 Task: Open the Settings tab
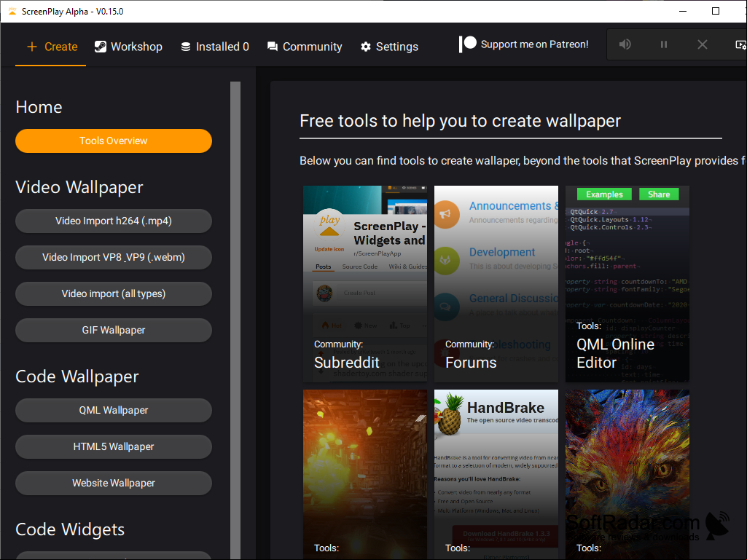click(389, 47)
